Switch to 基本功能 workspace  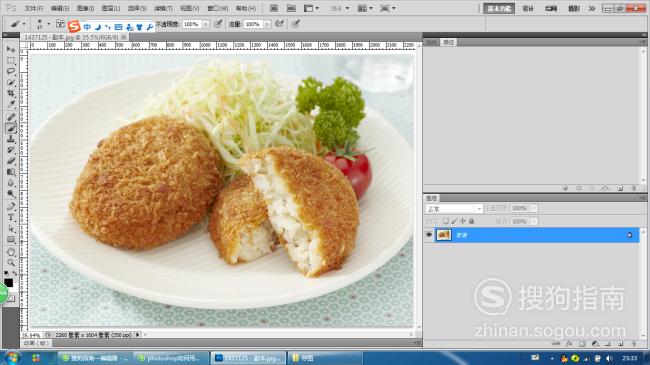(499, 8)
